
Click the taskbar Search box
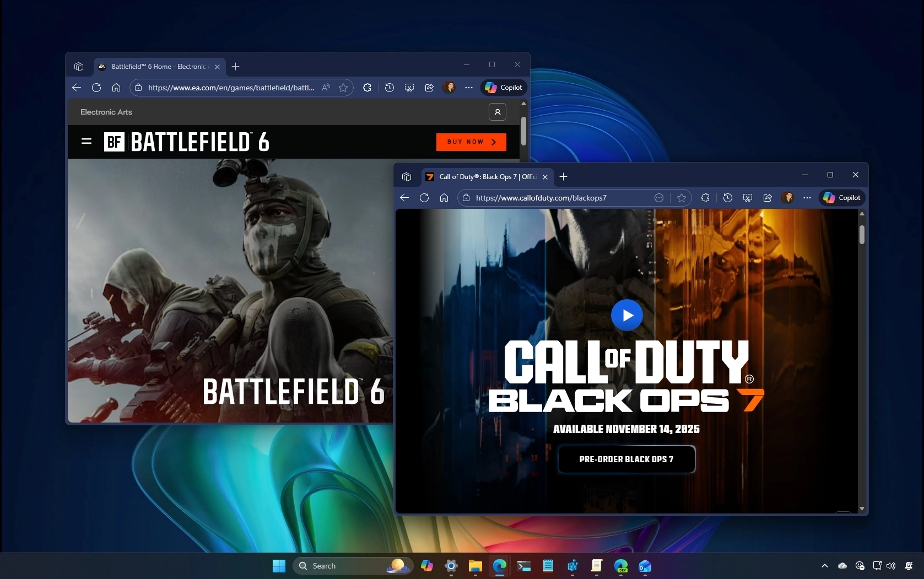click(353, 566)
